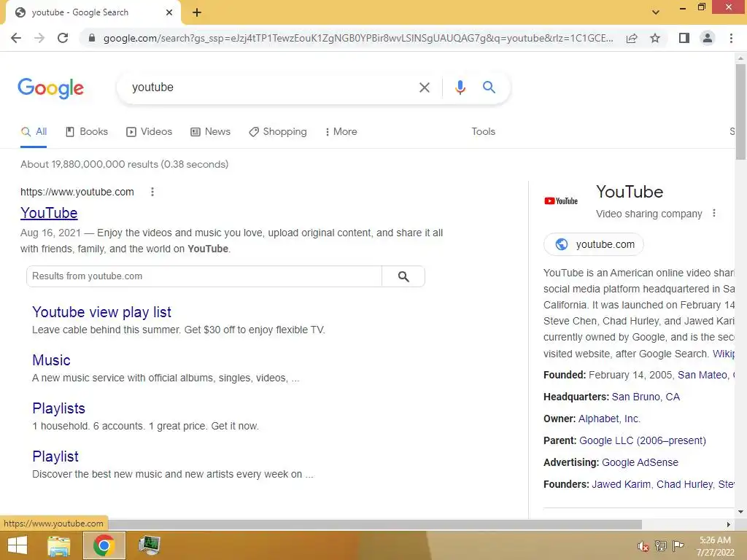This screenshot has height=560, width=747.
Task: Open the Chad Hurley founder link
Action: point(684,484)
